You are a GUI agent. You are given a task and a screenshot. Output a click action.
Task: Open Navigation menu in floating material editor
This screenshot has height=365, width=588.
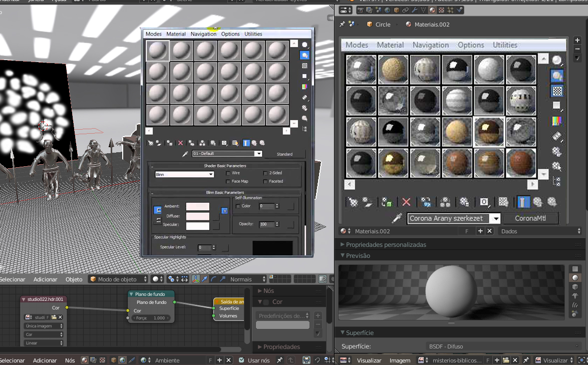[x=203, y=34]
